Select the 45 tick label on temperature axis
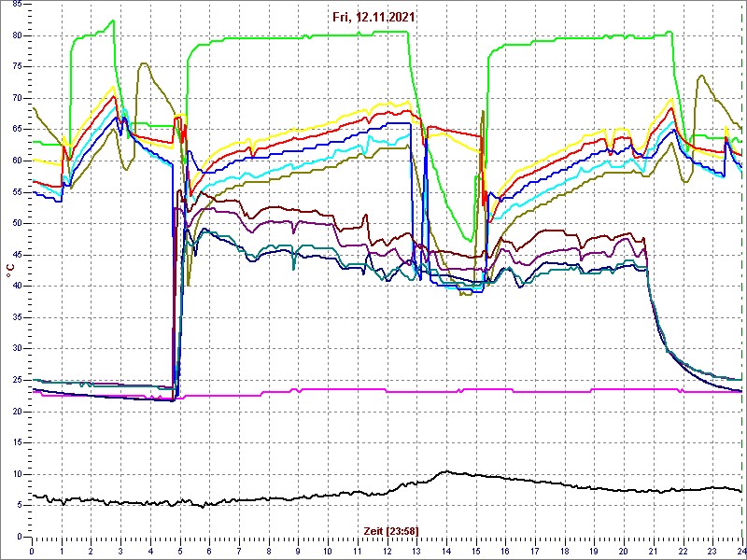747x560 pixels. (17, 255)
